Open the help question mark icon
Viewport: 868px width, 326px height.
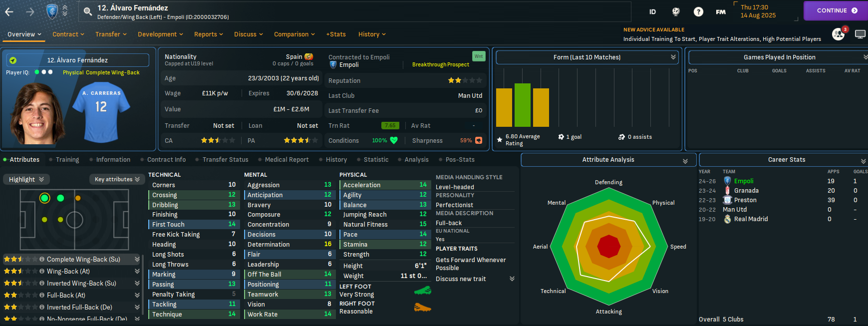click(x=698, y=11)
